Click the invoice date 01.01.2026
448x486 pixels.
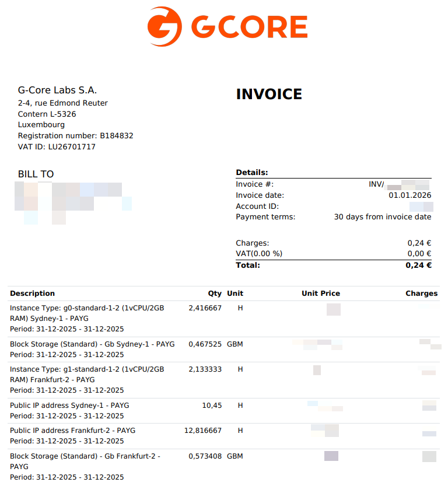coord(410,195)
